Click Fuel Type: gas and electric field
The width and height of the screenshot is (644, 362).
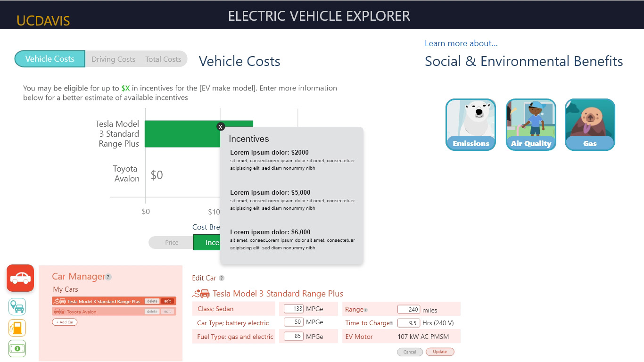(x=234, y=337)
